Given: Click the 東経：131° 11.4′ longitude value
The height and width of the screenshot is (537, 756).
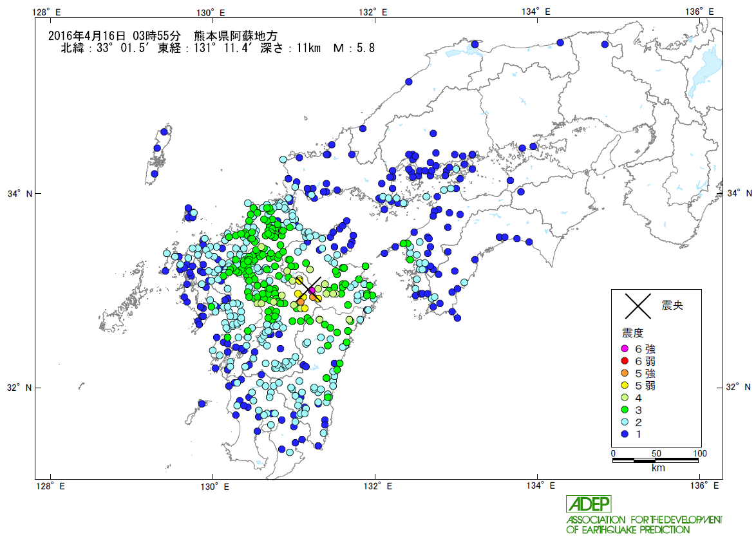Looking at the screenshot, I should tap(205, 48).
